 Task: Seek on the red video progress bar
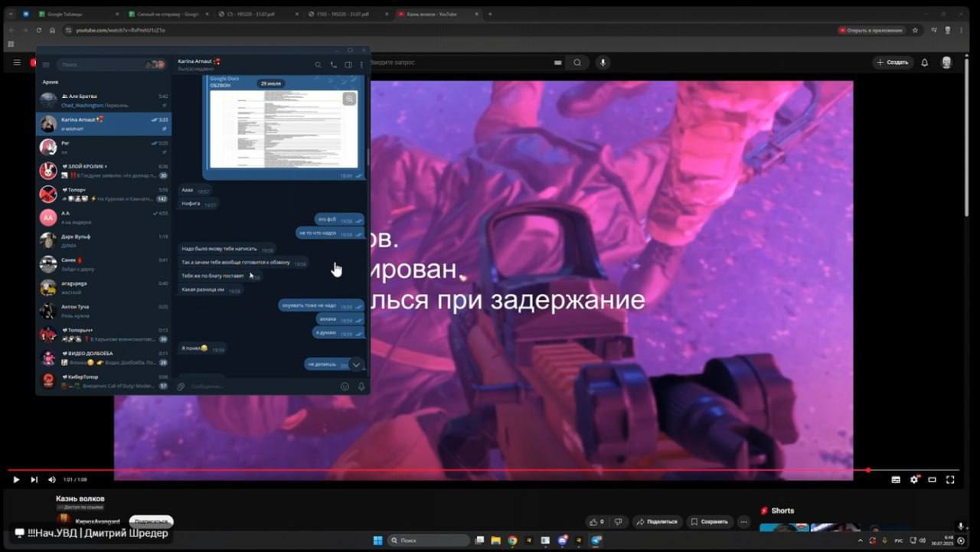pos(483,470)
